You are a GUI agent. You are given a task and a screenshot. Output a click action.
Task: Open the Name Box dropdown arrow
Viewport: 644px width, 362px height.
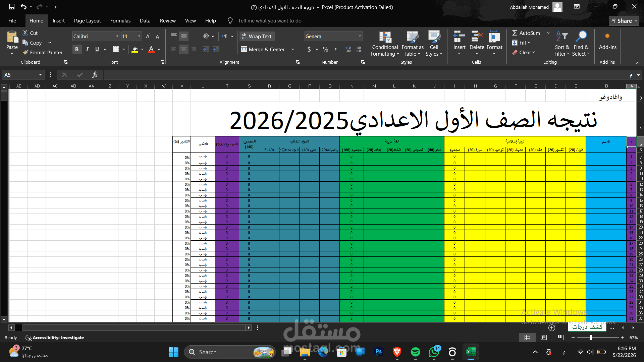pos(40,75)
